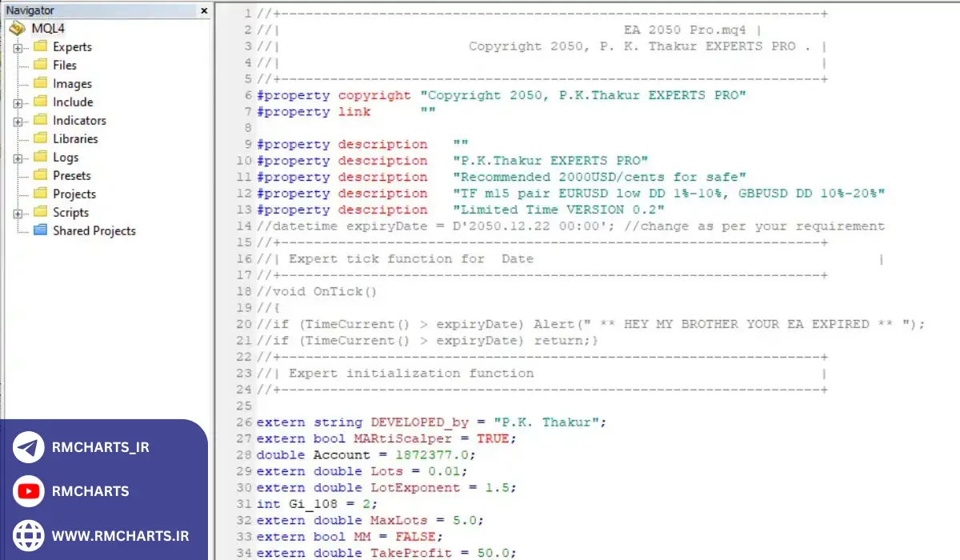The height and width of the screenshot is (560, 960).
Task: Click the Scripts folder icon
Action: tap(41, 212)
